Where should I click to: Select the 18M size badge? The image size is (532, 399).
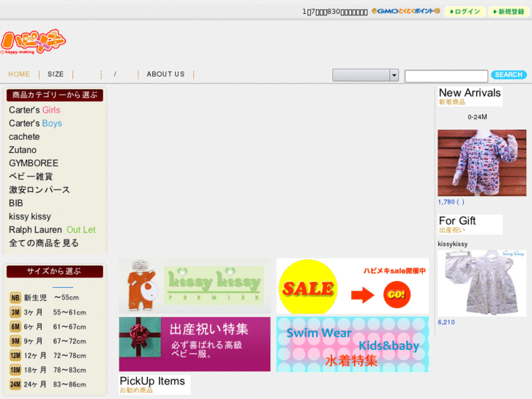click(15, 370)
